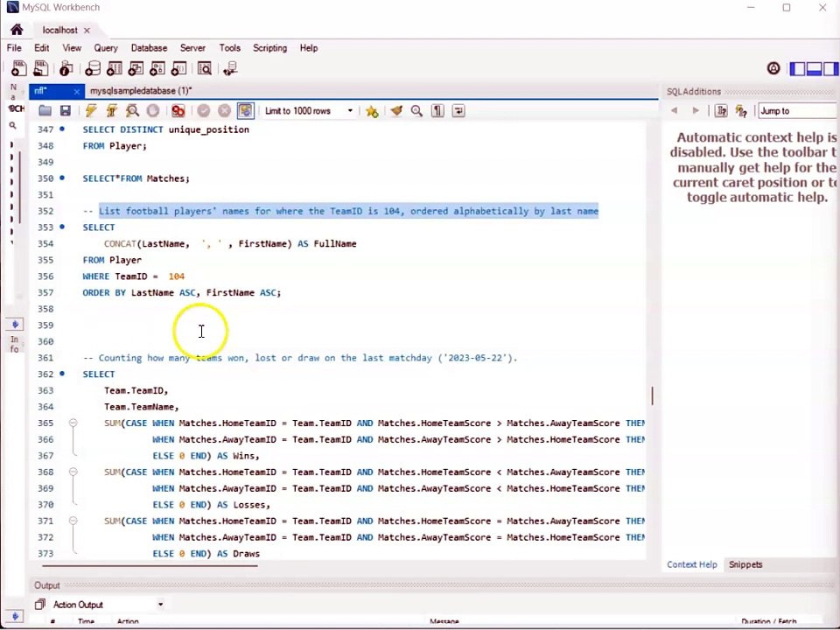Place cursor on line 356 WHERE TeamID
The width and height of the screenshot is (840, 630).
point(133,276)
